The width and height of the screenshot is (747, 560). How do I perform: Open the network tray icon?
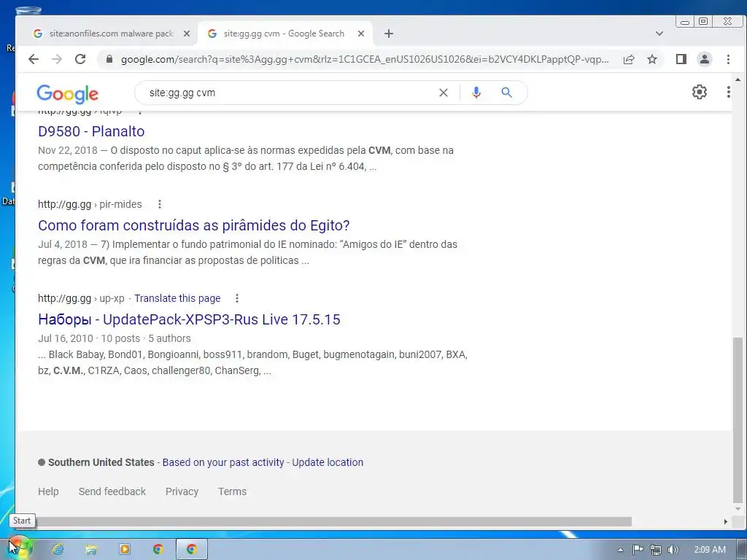tap(656, 550)
